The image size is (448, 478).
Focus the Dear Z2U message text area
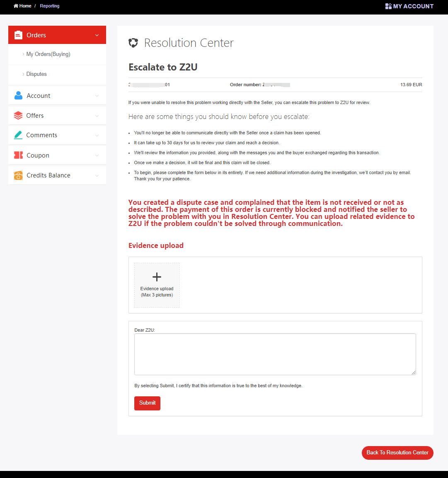point(275,354)
